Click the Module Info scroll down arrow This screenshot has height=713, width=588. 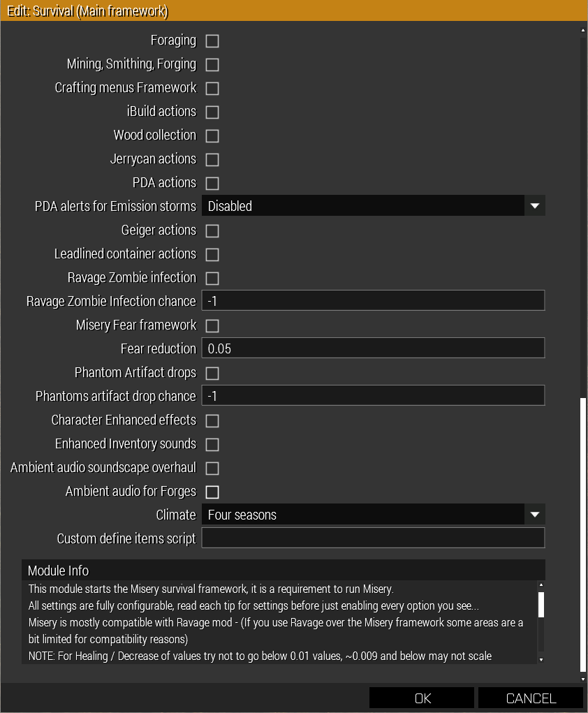[541, 659]
